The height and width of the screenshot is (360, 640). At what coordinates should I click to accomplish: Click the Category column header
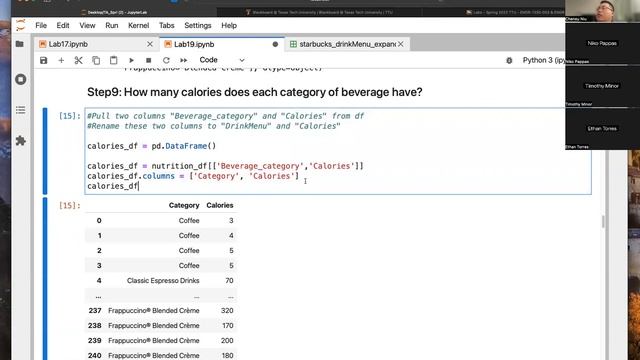[x=184, y=205]
